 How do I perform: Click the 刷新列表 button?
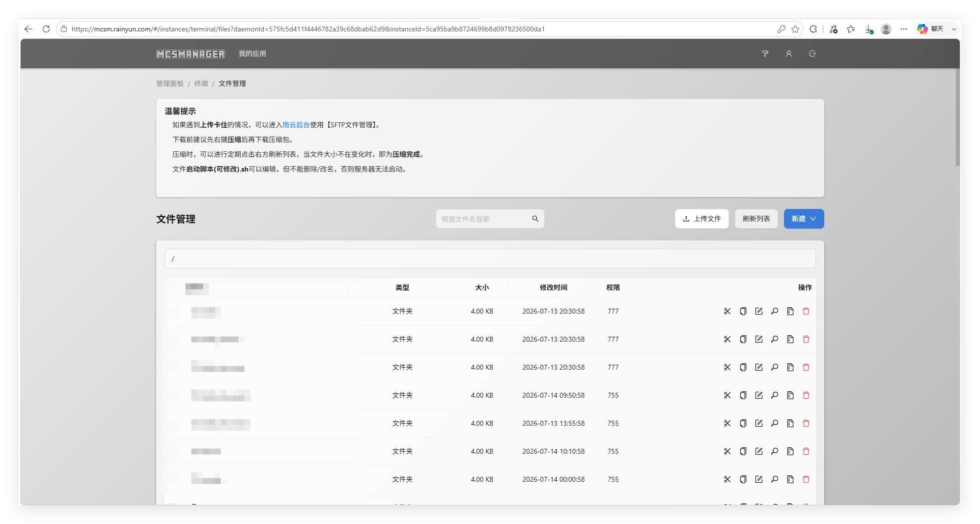[x=756, y=219]
